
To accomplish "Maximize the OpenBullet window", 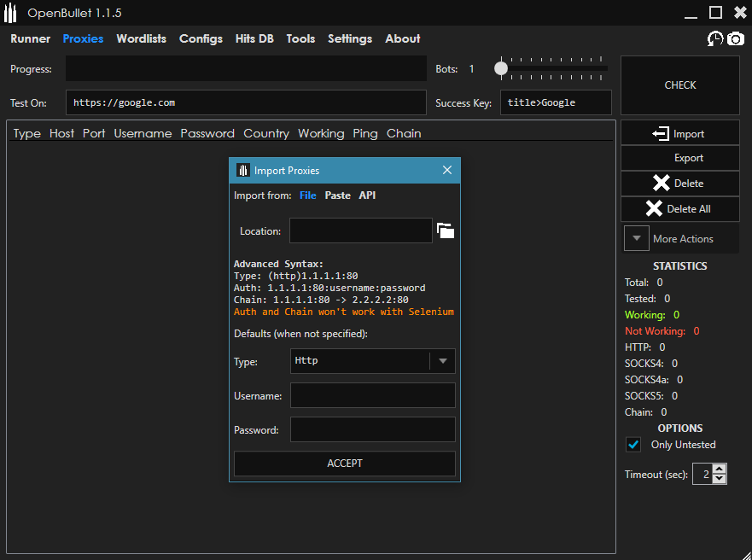I will [715, 13].
